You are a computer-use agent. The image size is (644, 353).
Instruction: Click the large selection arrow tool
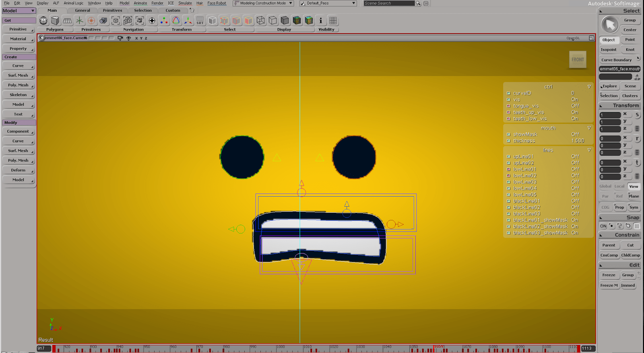tap(610, 25)
